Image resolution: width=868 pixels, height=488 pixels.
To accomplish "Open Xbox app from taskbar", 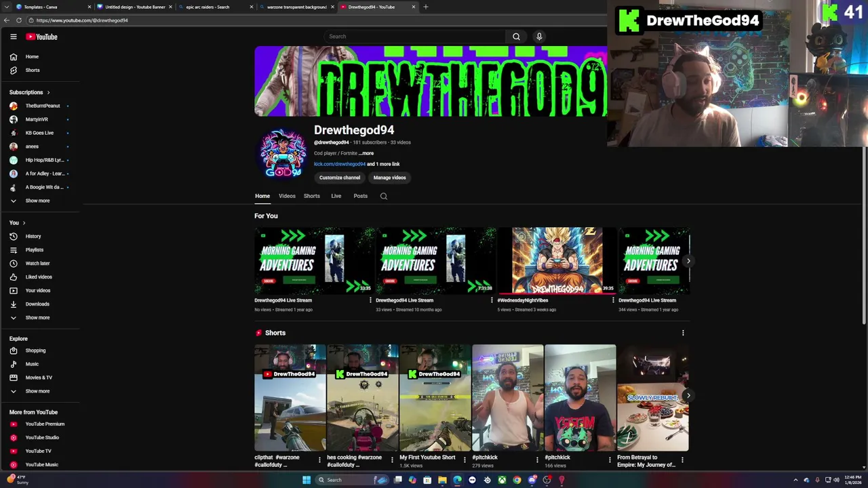I will click(502, 480).
